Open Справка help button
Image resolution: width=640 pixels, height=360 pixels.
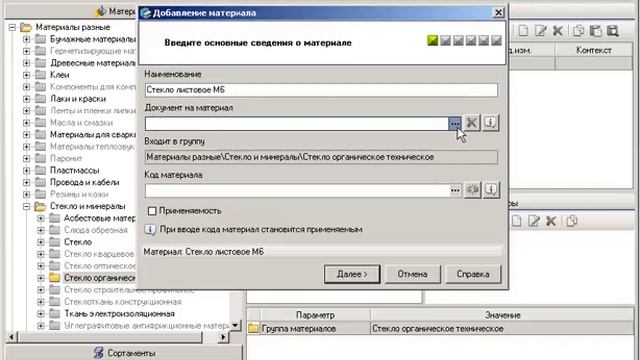pos(473,274)
